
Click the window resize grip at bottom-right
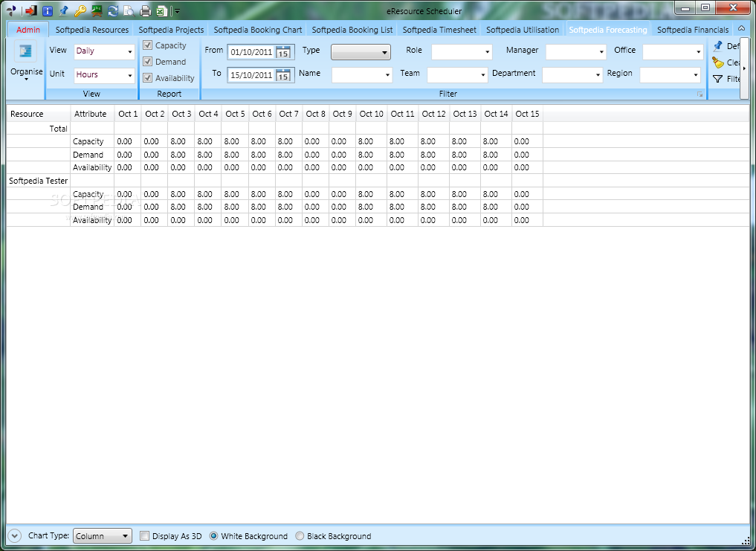[747, 542]
